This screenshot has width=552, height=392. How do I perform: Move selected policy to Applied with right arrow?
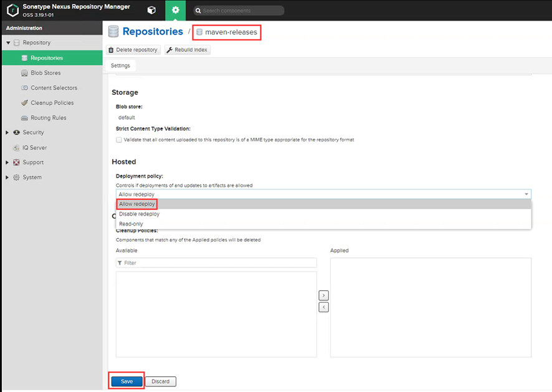pos(323,295)
